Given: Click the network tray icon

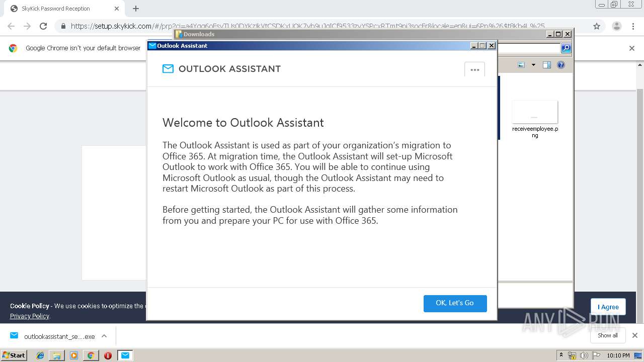Looking at the screenshot, I should 572,356.
